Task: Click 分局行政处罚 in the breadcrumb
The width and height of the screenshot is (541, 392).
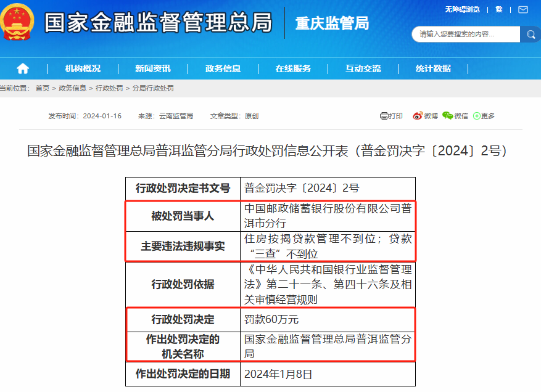Action: click(153, 88)
